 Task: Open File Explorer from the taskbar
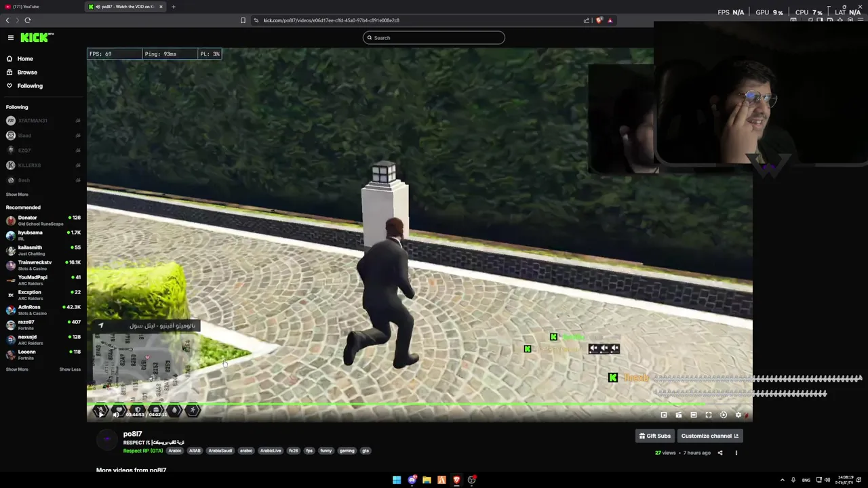(x=427, y=480)
